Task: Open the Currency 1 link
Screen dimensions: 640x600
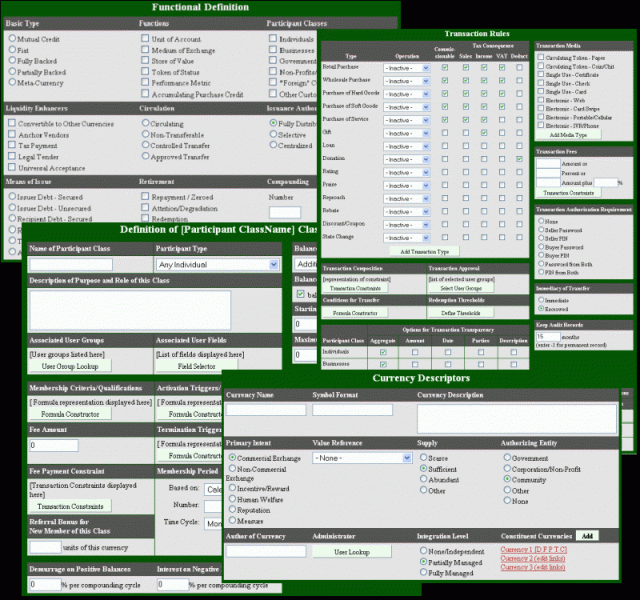Action: point(533,549)
